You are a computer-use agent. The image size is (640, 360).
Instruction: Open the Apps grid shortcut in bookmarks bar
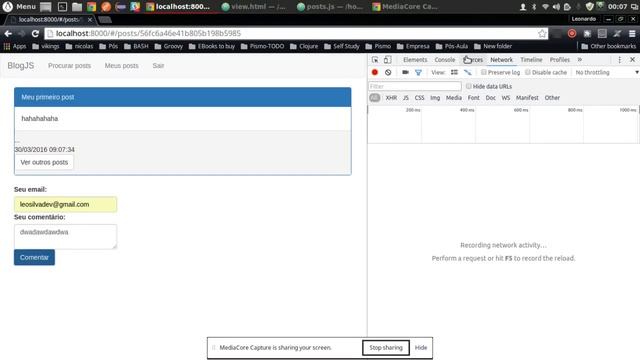[15, 46]
